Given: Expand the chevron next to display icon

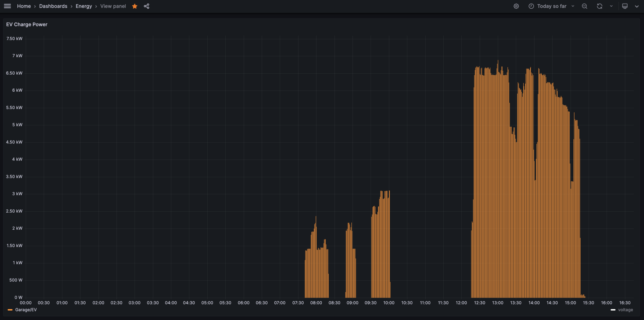Looking at the screenshot, I should [x=637, y=6].
